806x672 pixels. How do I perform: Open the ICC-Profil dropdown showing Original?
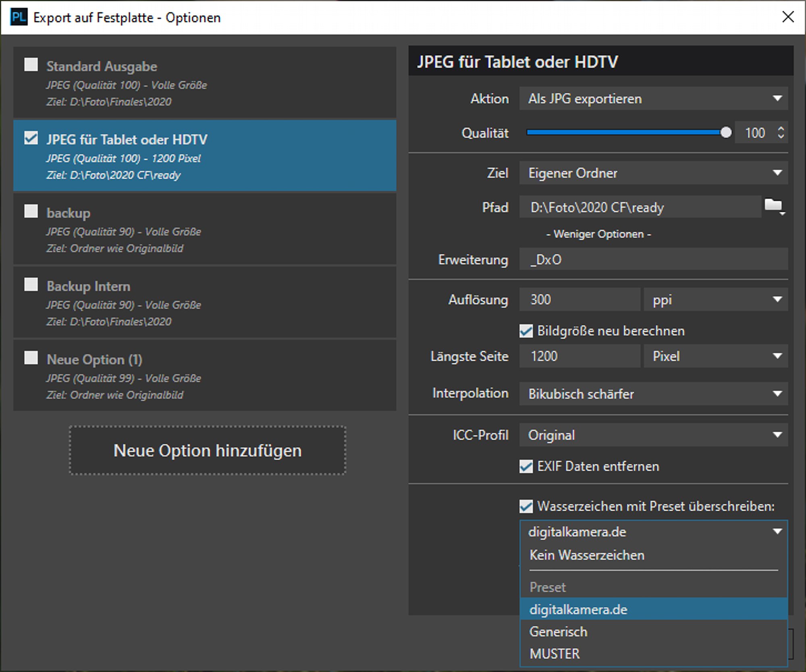pyautogui.click(x=653, y=435)
